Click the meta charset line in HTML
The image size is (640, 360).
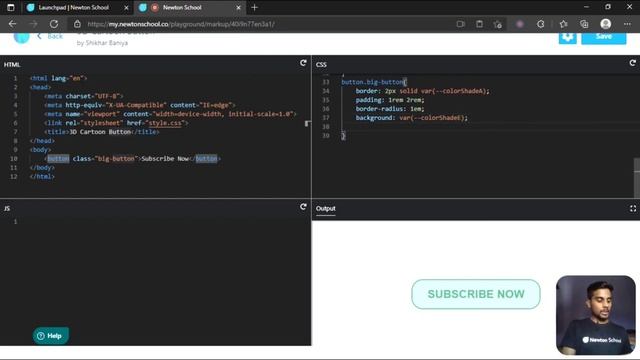point(84,96)
